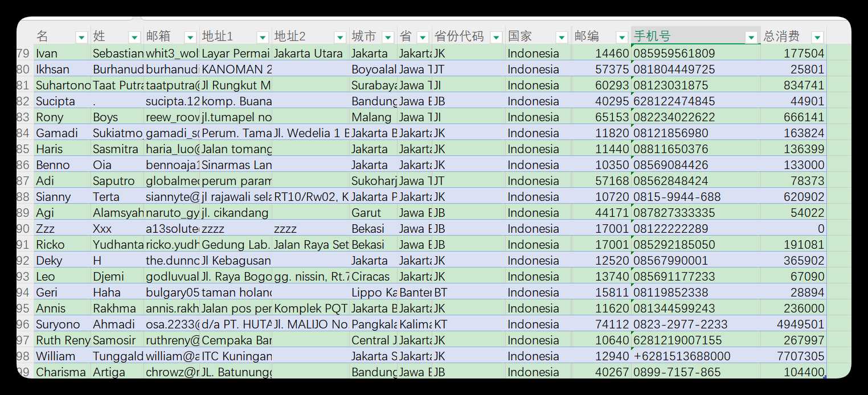
Task: Select row header 90
Action: click(x=25, y=229)
